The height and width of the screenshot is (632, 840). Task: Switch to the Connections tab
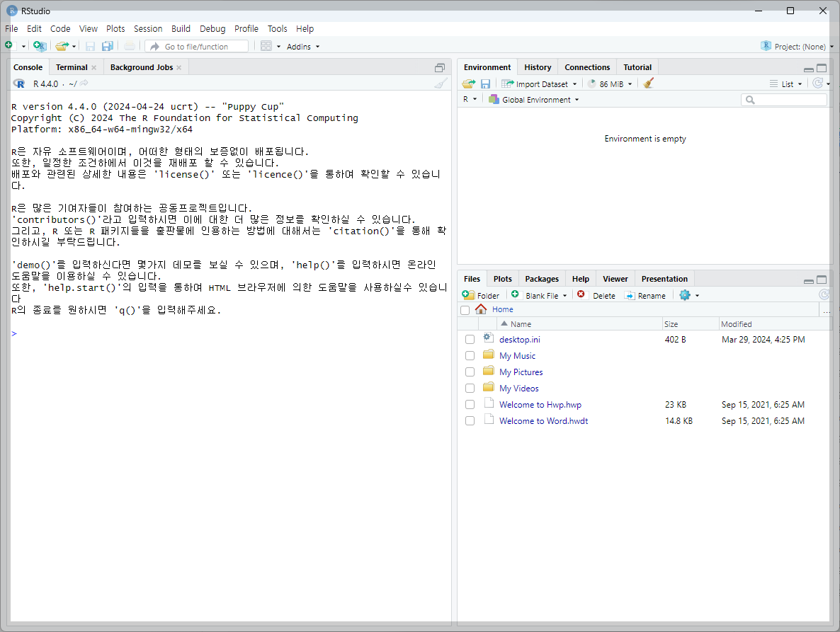587,67
